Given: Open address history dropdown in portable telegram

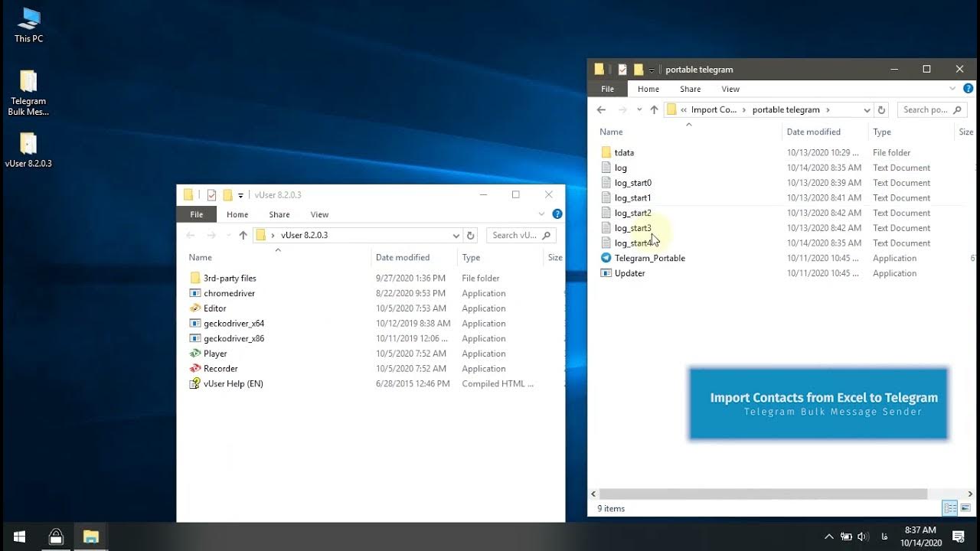Looking at the screenshot, I should tap(867, 109).
